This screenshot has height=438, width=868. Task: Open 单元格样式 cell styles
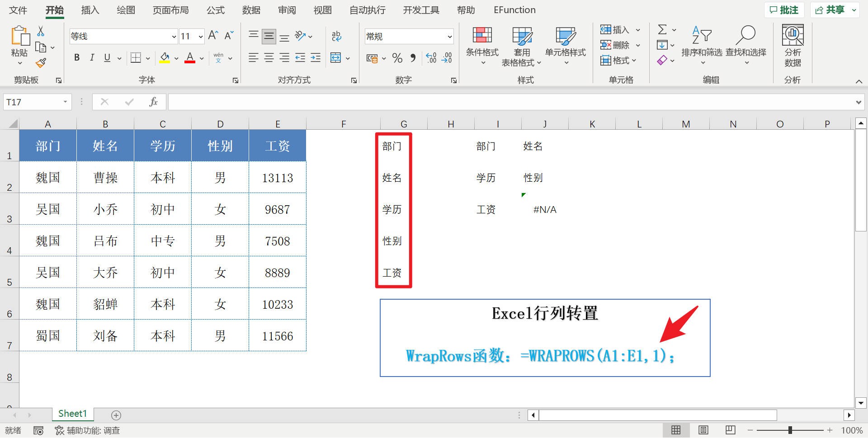[566, 46]
